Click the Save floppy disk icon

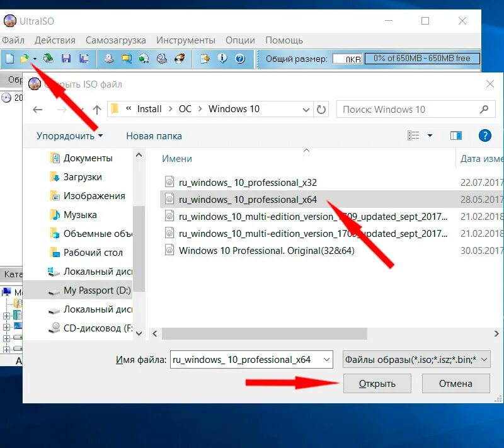[66, 59]
